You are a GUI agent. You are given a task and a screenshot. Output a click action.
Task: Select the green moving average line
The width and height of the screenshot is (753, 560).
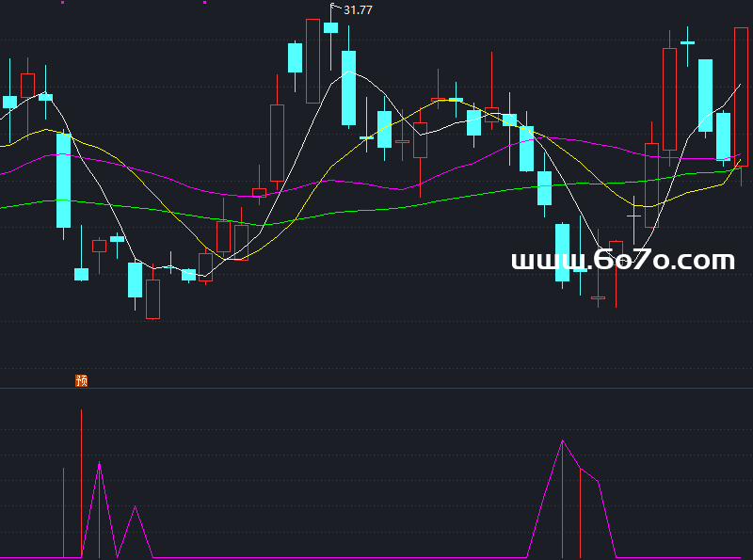[x=376, y=208]
